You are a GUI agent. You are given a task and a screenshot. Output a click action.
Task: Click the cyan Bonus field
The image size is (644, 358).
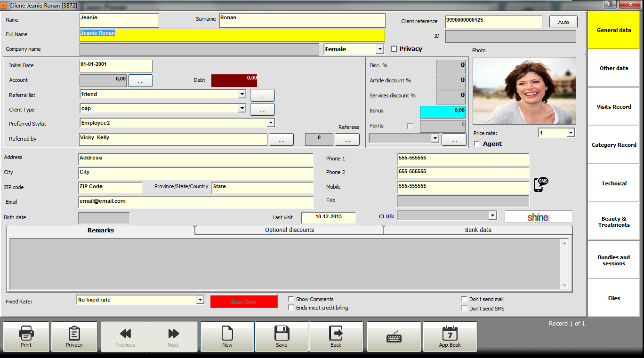[x=443, y=112]
